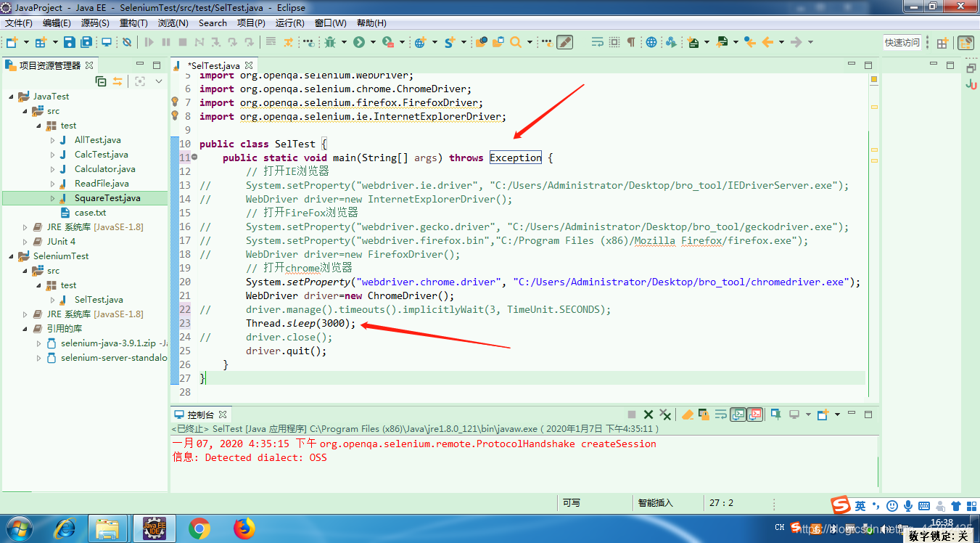980x543 pixels.
Task: Click the Mark Occurrences pencil icon
Action: 564,42
